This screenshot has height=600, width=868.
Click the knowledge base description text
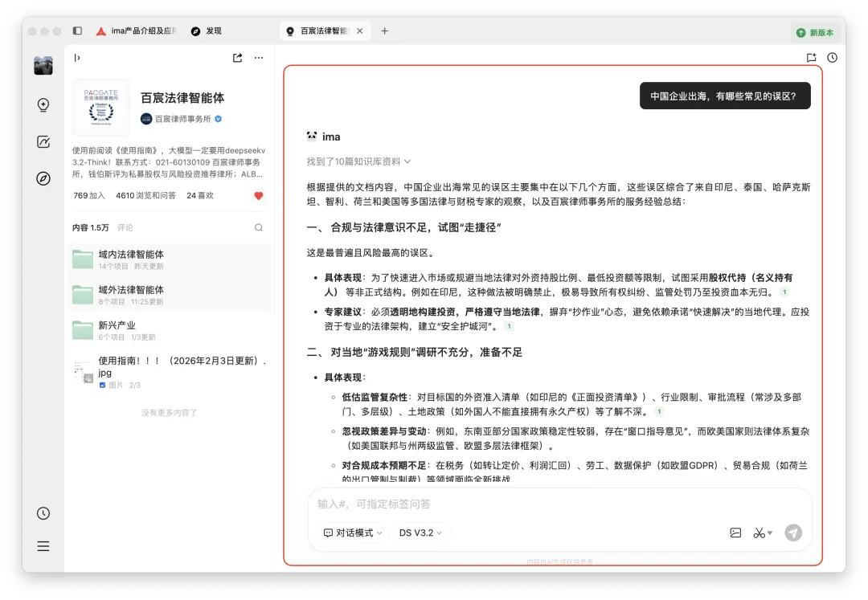tap(169, 162)
